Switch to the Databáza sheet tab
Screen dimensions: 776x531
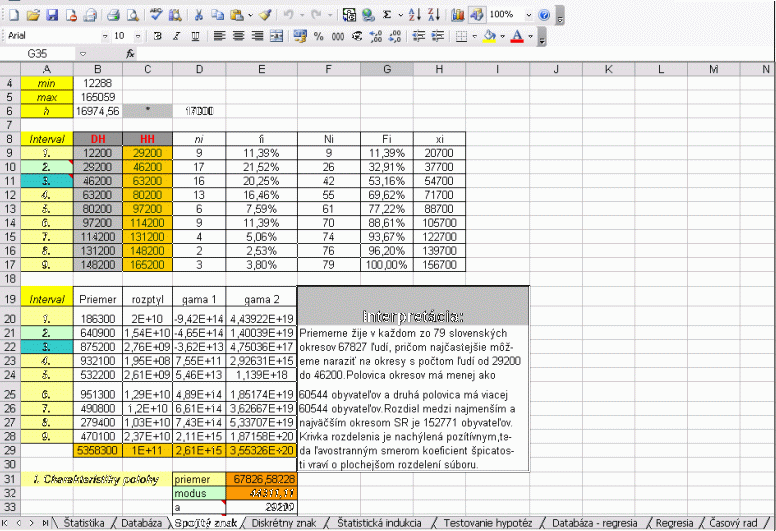click(141, 523)
